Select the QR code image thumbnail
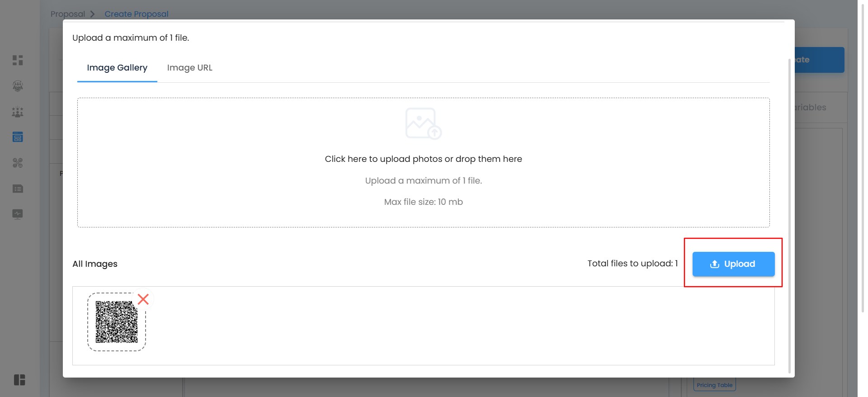868x397 pixels. pos(116,322)
